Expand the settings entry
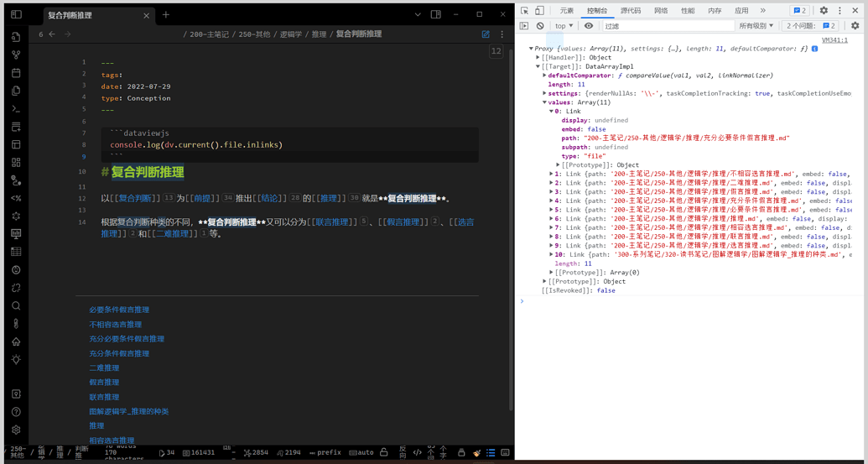The image size is (868, 464). (545, 94)
